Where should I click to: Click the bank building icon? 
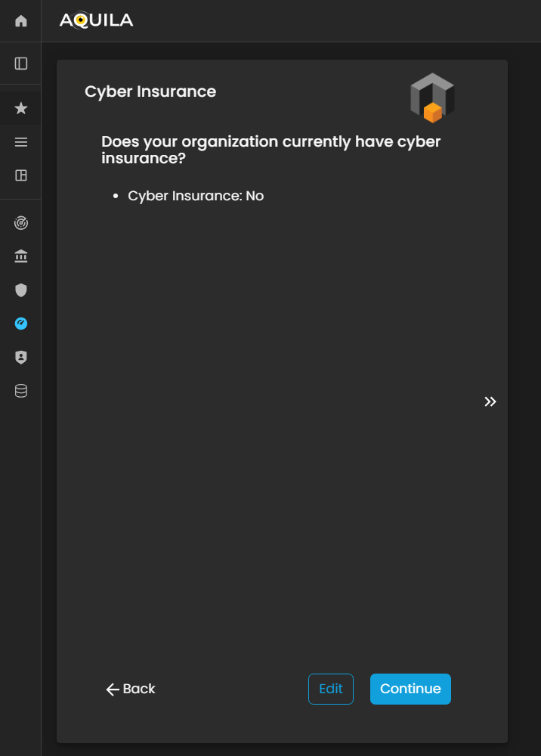coord(21,257)
